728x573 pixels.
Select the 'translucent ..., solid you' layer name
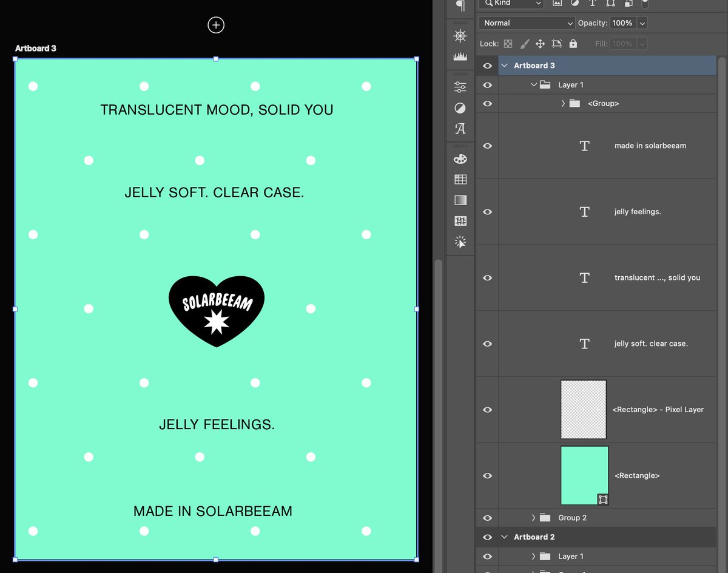[657, 277]
